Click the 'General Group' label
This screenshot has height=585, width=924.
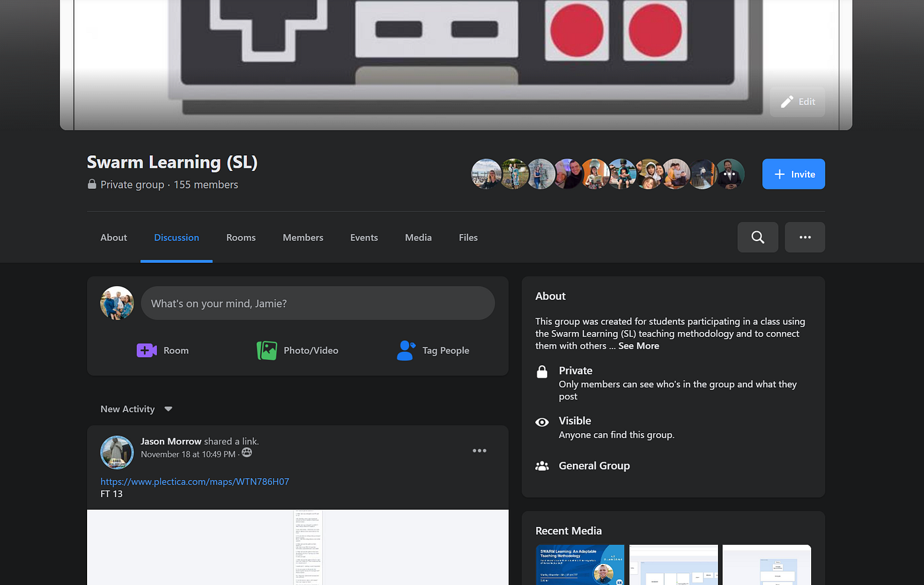click(x=594, y=465)
